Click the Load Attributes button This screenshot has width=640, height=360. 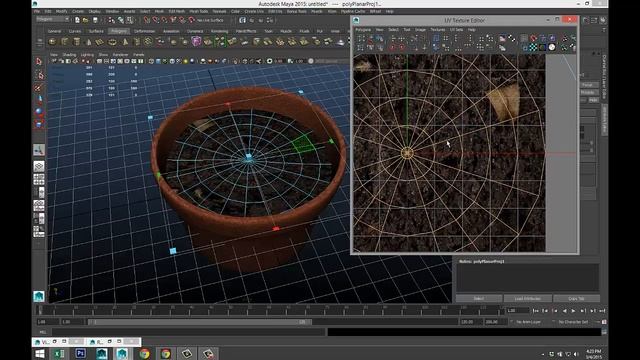pyautogui.click(x=528, y=298)
